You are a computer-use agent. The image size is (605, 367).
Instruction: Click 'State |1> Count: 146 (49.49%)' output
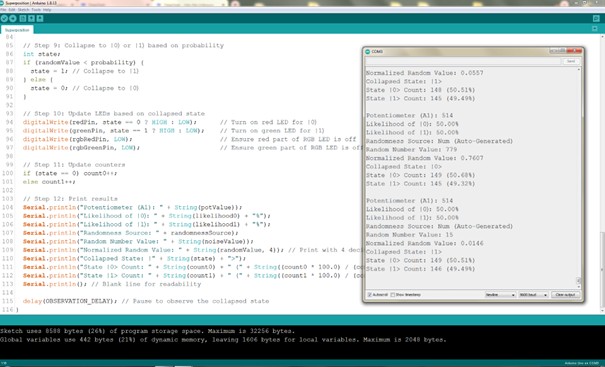(421, 269)
